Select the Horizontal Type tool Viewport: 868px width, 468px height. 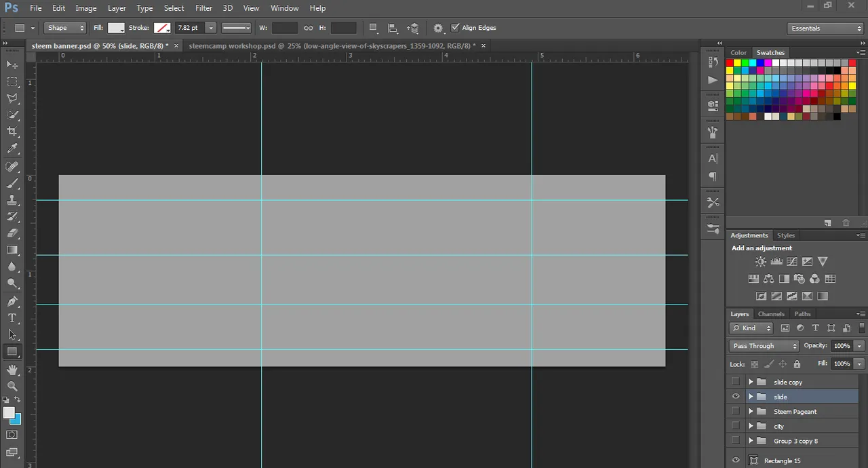coord(12,318)
